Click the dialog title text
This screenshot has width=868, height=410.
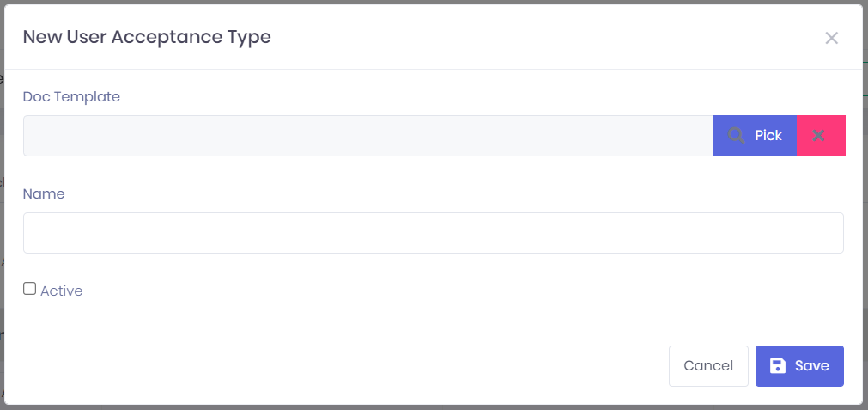(147, 37)
